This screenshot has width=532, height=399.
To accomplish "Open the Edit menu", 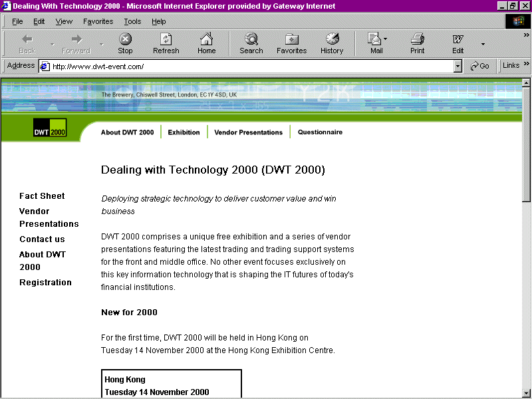I will point(39,21).
